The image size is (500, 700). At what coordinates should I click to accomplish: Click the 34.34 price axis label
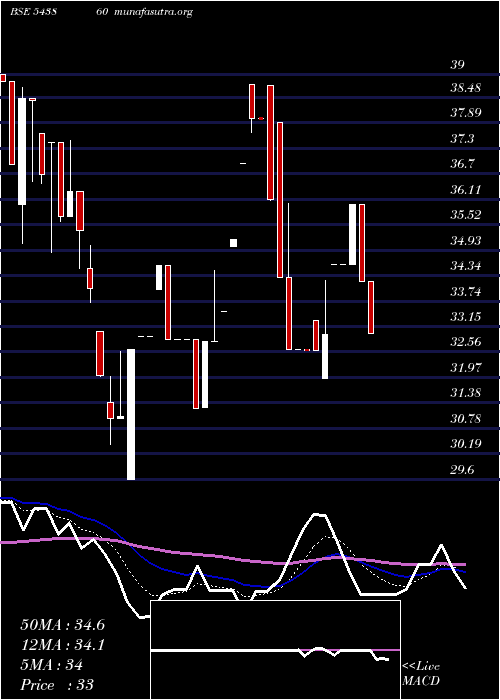pyautogui.click(x=465, y=266)
